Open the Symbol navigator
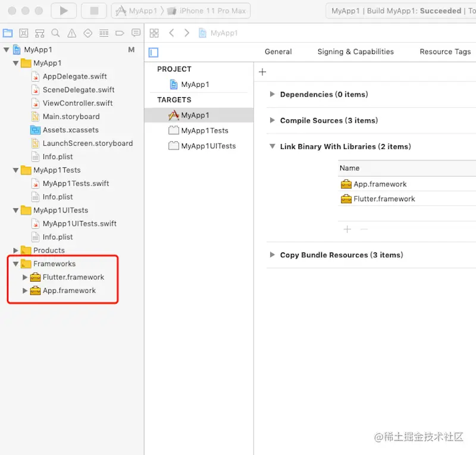Screen dimensions: 476x455 point(39,33)
